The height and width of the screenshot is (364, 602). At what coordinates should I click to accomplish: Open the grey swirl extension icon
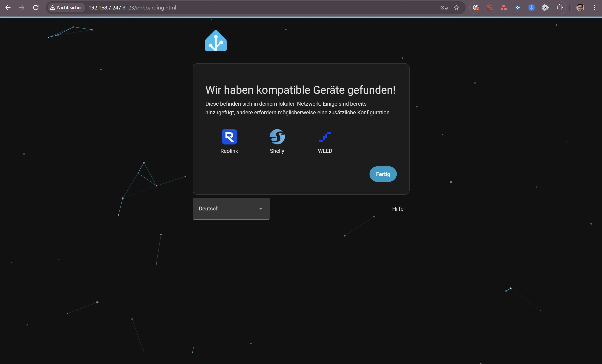(545, 8)
